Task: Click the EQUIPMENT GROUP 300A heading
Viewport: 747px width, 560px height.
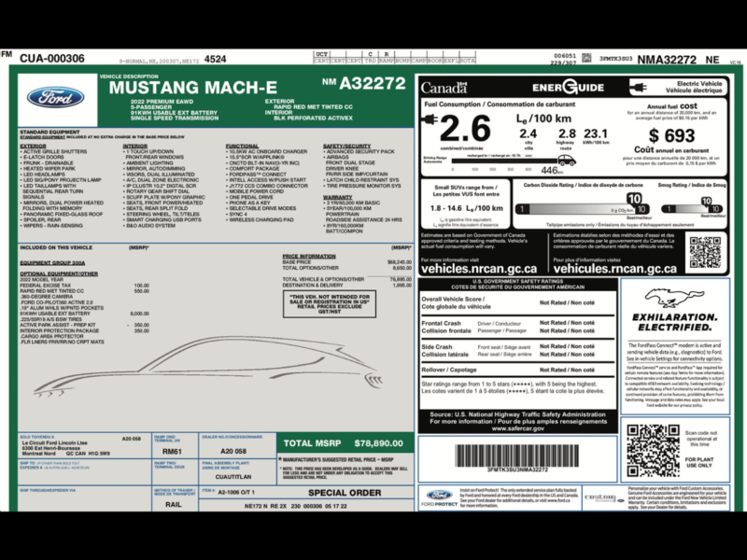Action: [52, 263]
